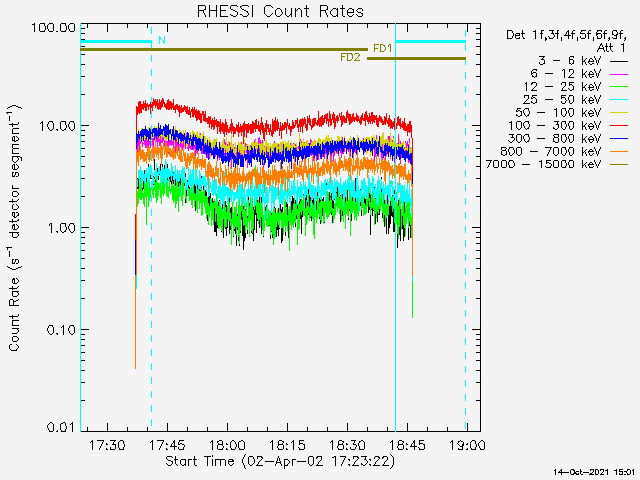This screenshot has width=640, height=480.
Task: Click the cyan bar above the N label
Action: (x=116, y=42)
